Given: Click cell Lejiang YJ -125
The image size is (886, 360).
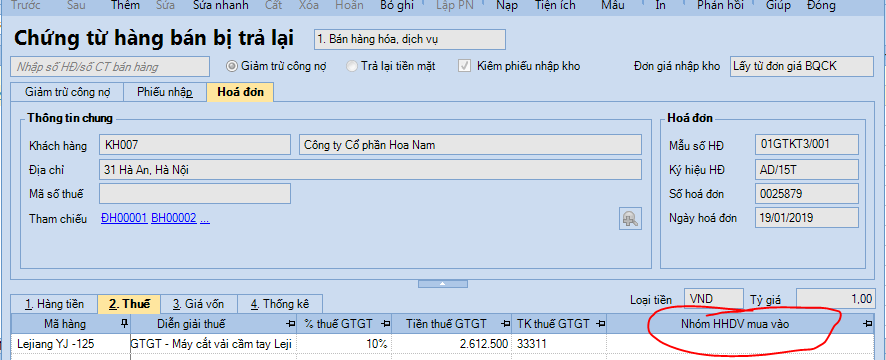Looking at the screenshot, I should (x=71, y=344).
